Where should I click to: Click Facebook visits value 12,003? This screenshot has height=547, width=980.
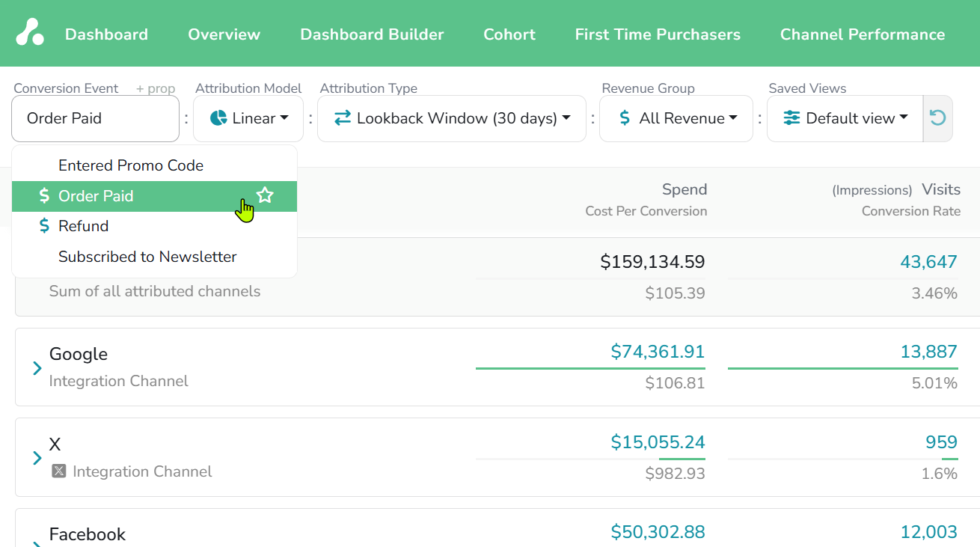[x=929, y=532]
